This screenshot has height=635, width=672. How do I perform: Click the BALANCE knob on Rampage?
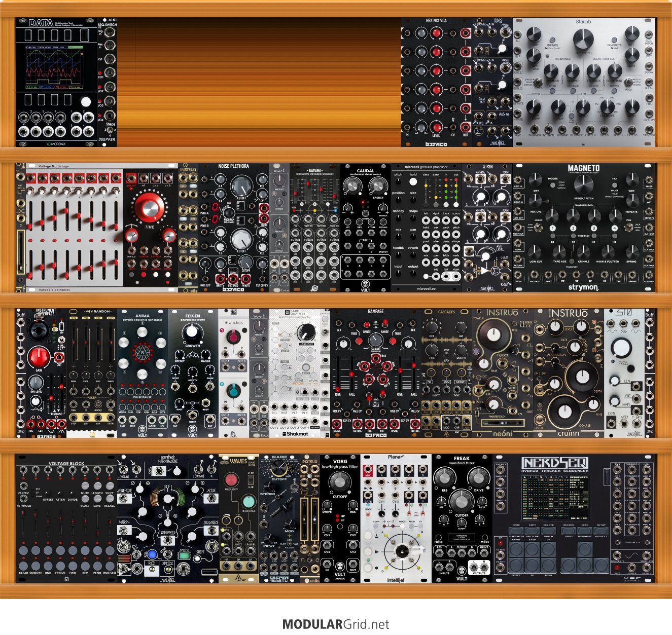pyautogui.click(x=375, y=340)
